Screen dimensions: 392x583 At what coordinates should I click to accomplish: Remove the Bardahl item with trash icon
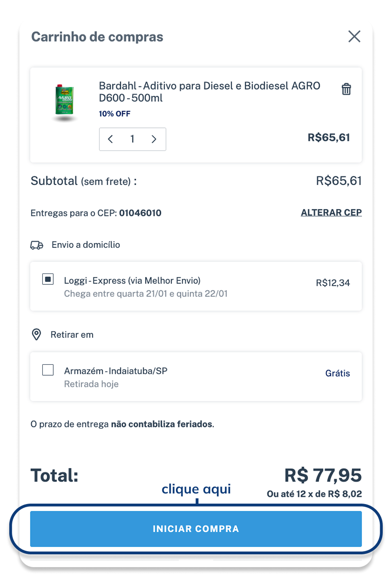(347, 89)
